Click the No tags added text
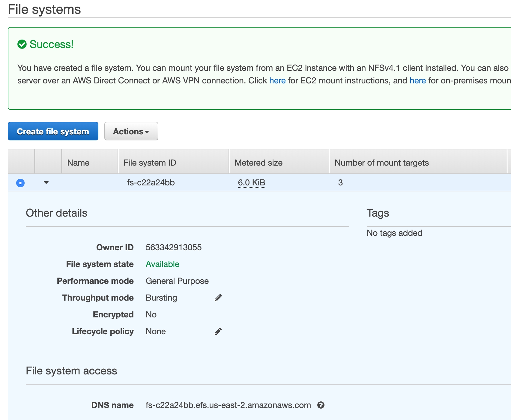Viewport: 511px width, 420px height. [x=394, y=233]
